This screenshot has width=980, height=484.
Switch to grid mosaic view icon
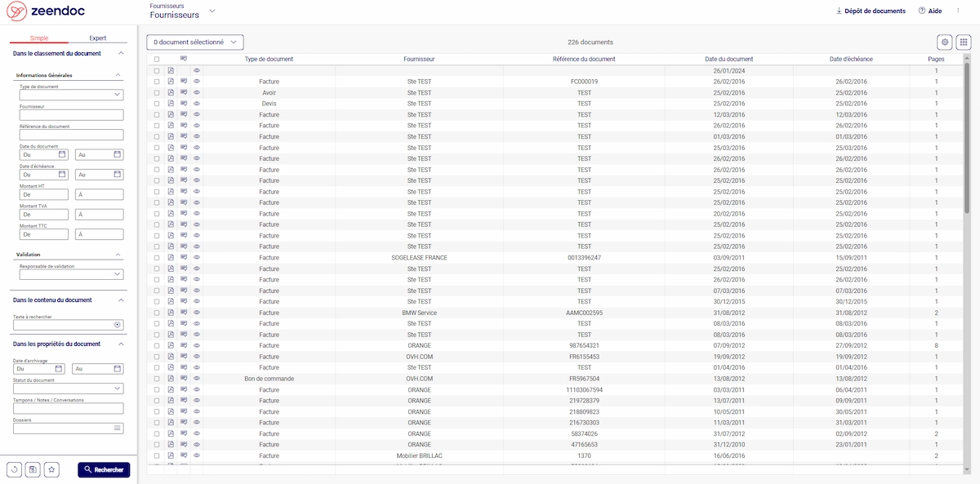(963, 42)
